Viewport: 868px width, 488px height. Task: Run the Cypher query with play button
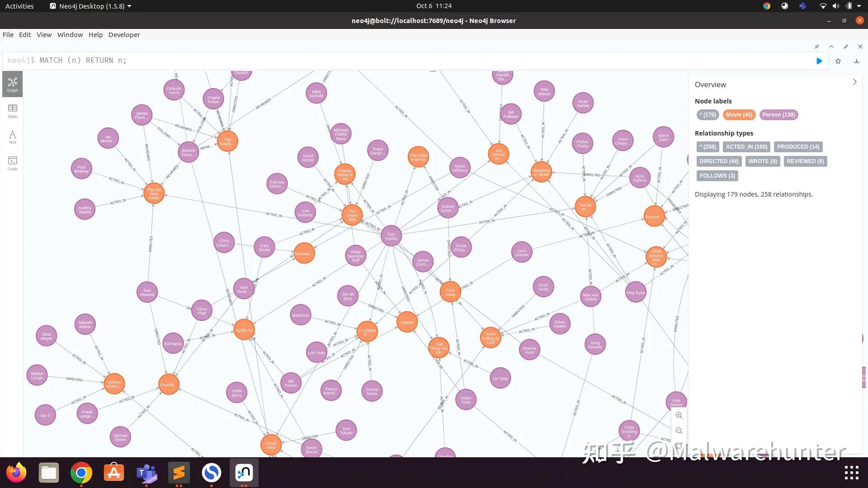point(819,61)
